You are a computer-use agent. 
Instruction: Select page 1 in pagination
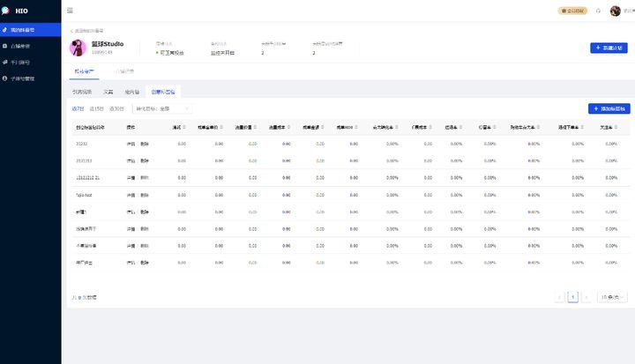[x=573, y=297]
